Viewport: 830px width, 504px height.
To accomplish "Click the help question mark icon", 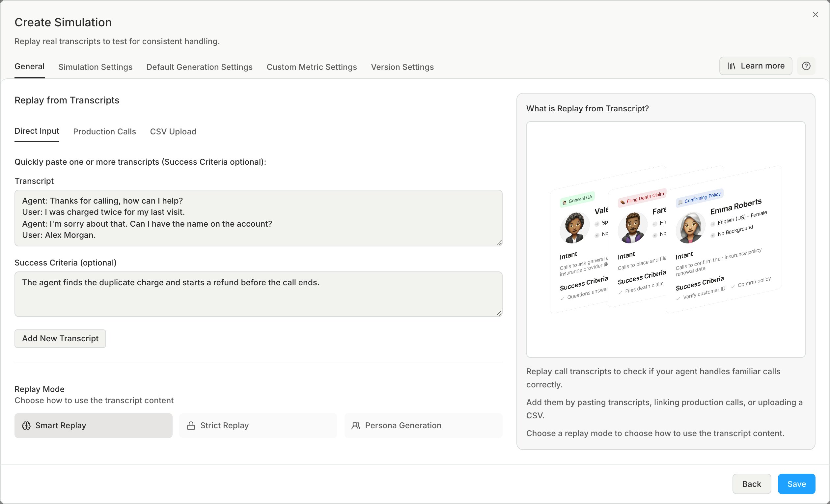I will coord(806,66).
